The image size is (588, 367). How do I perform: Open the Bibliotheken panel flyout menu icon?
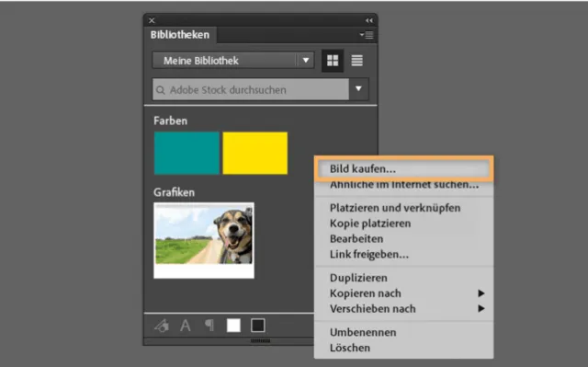(367, 35)
